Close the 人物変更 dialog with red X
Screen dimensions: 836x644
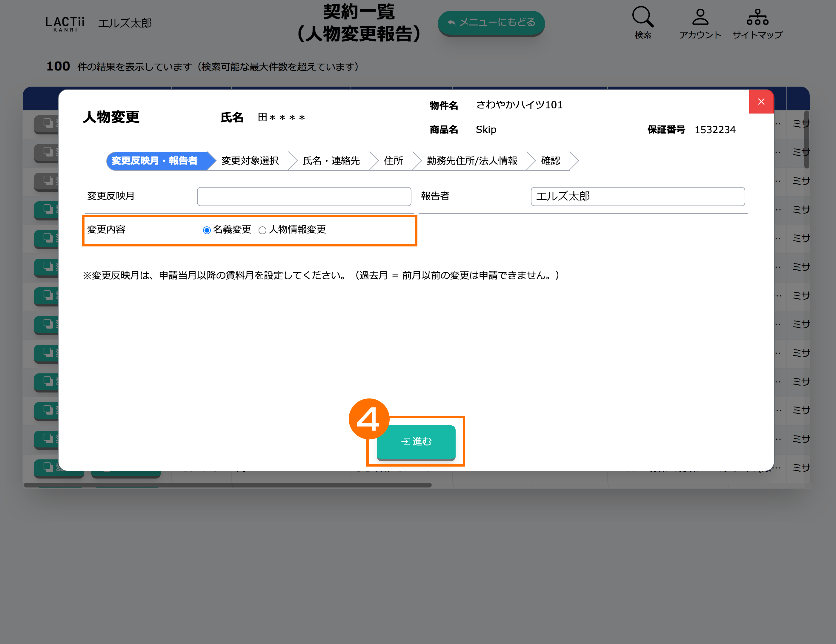coord(761,102)
